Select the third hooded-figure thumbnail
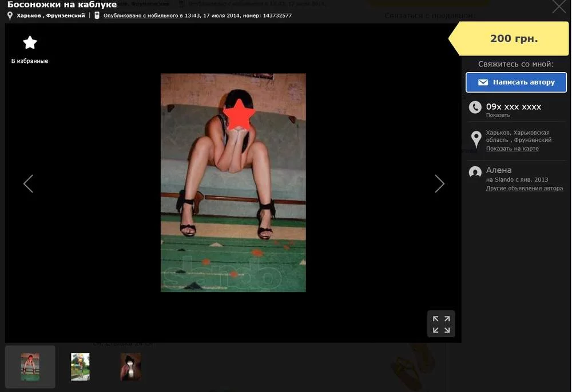Image resolution: width=572 pixels, height=392 pixels. (130, 366)
